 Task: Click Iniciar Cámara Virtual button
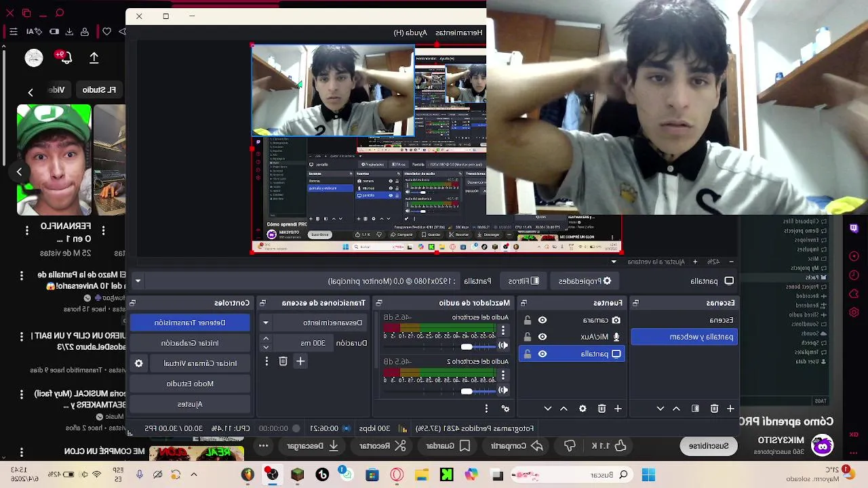pos(199,363)
